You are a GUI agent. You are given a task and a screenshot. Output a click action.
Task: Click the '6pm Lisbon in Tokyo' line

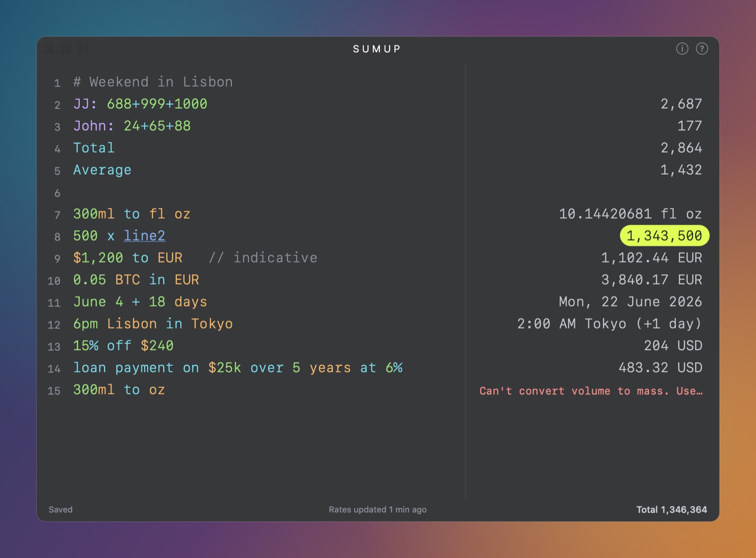tap(153, 324)
